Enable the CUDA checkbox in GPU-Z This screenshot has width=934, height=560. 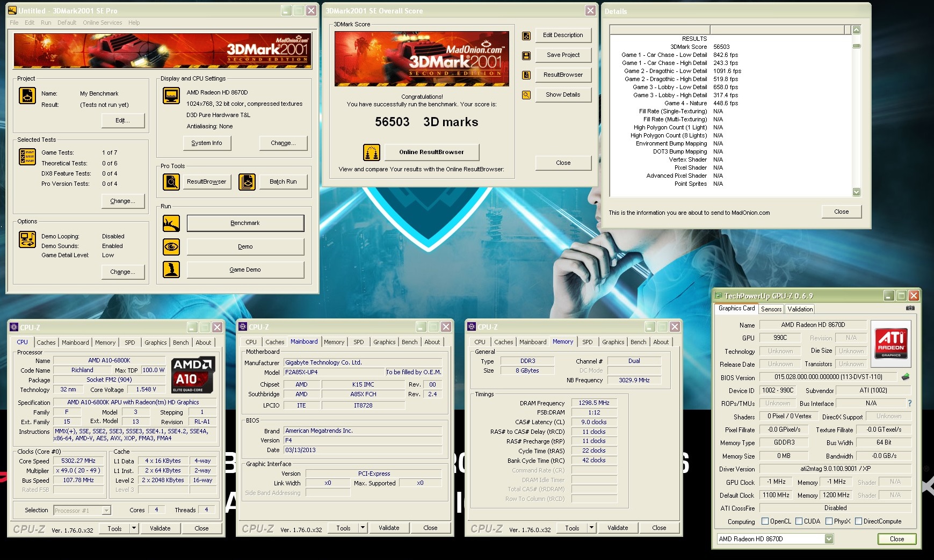(x=799, y=521)
